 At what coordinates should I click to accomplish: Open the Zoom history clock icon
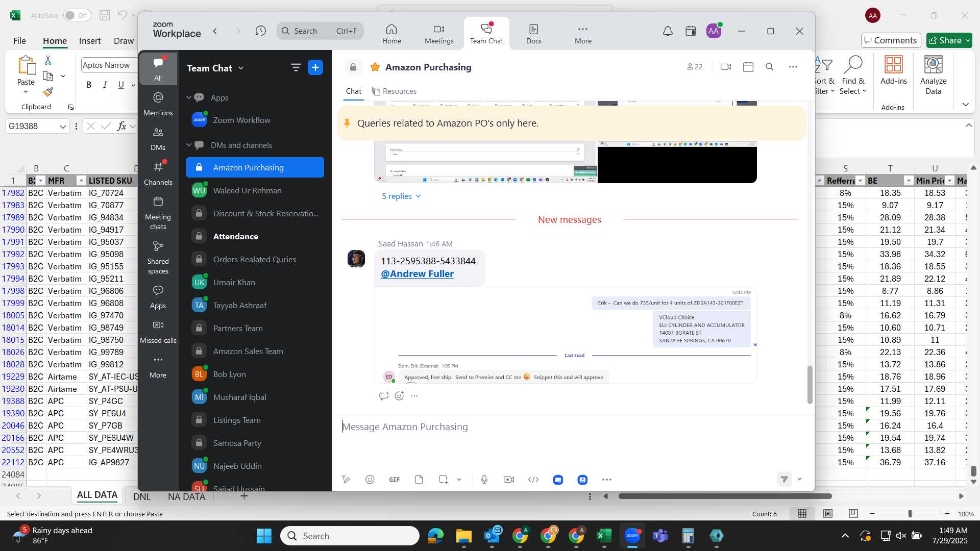point(260,31)
